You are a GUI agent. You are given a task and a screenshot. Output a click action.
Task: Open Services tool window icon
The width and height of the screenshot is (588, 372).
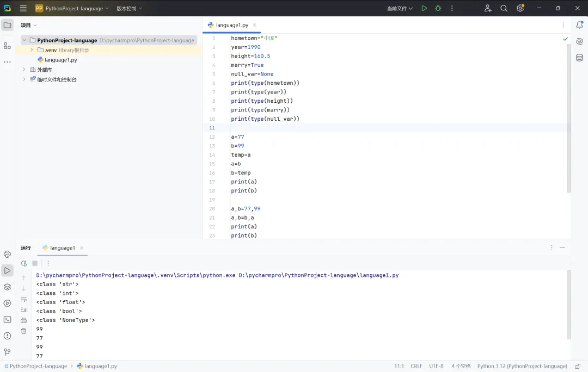point(7,303)
